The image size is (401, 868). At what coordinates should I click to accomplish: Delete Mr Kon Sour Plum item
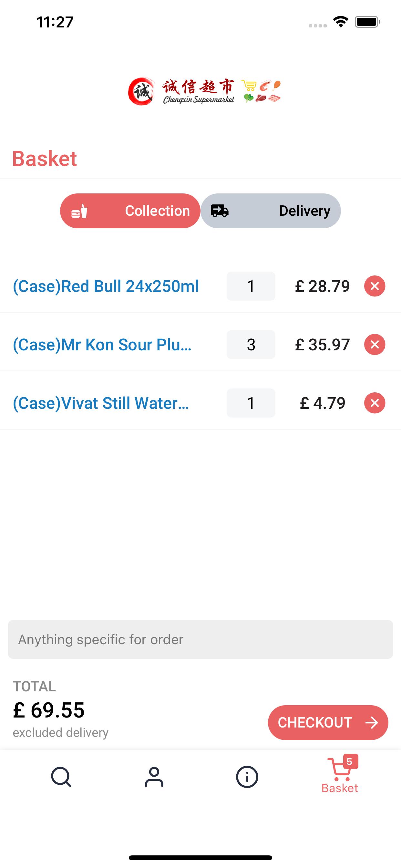pos(375,344)
